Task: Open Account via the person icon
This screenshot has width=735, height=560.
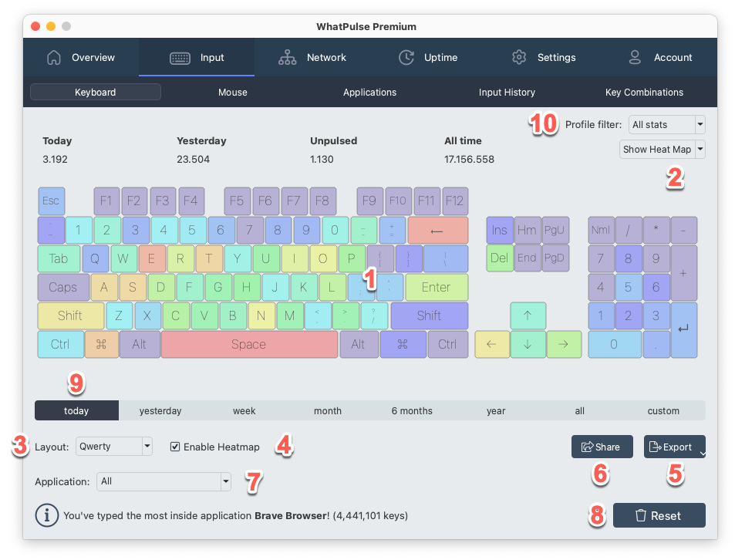Action: [x=634, y=57]
